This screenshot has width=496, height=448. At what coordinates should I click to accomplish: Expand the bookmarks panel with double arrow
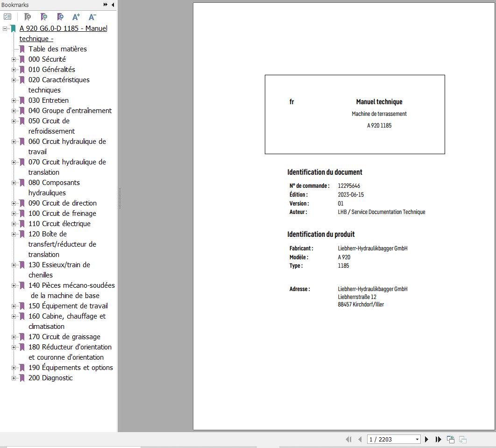(x=106, y=5)
